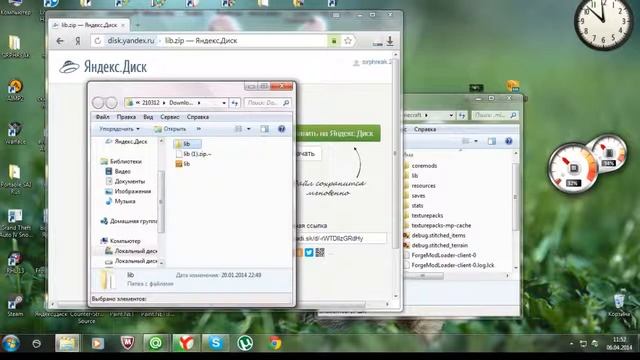The height and width of the screenshot is (360, 640).
Task: Show more toolbar commands via the chevron
Action: point(199,129)
